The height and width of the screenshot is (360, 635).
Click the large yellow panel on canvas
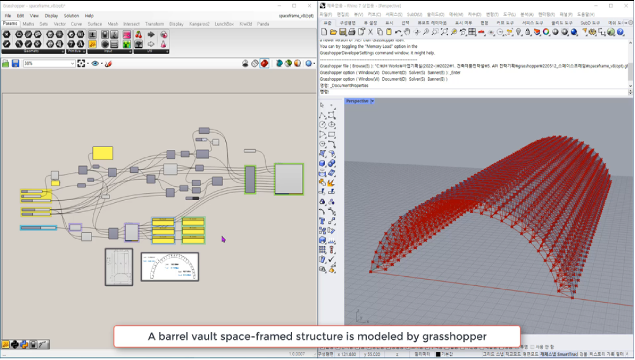coord(102,153)
